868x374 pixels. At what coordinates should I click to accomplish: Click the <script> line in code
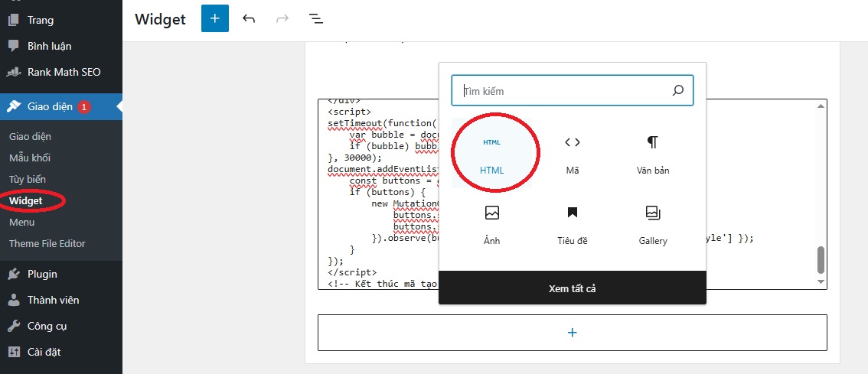349,111
